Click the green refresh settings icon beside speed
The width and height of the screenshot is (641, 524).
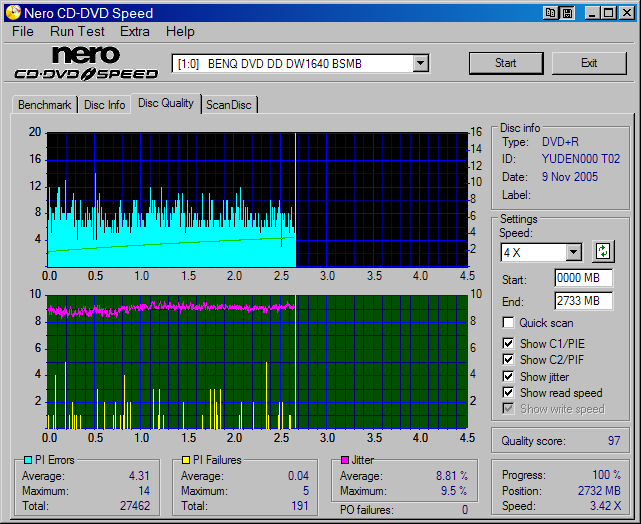coord(603,251)
